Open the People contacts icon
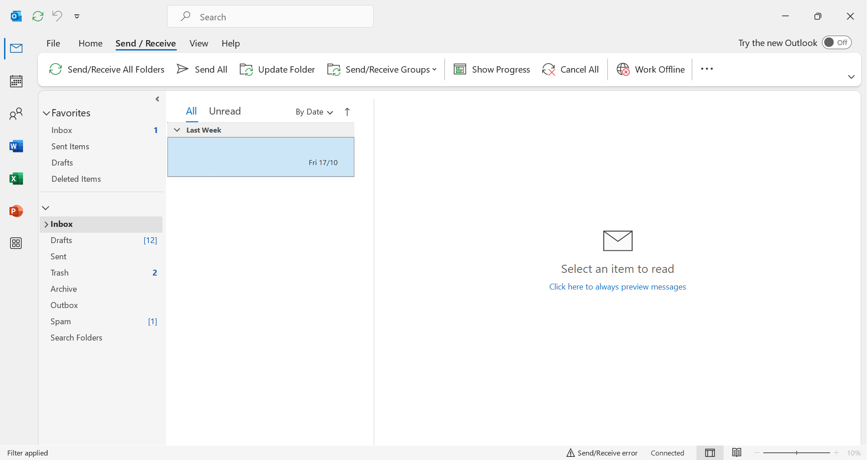The image size is (868, 460). tap(16, 114)
